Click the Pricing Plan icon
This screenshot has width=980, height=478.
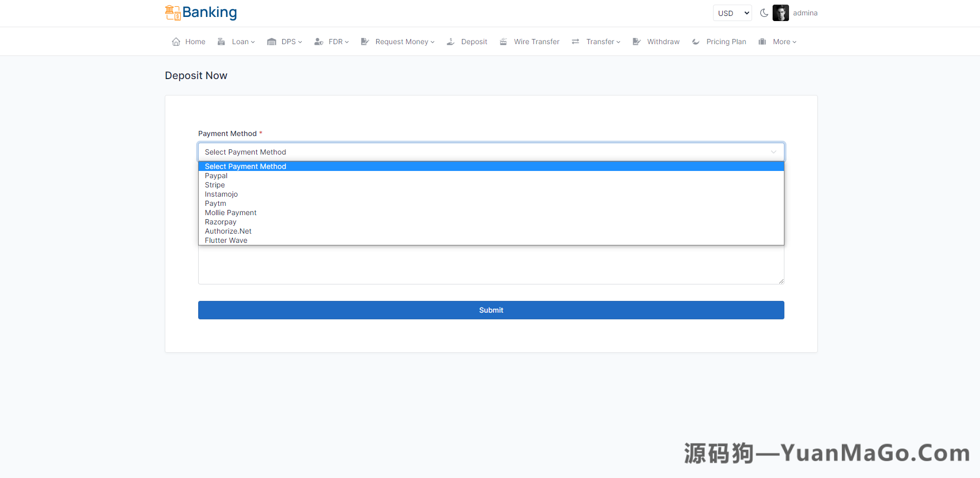click(x=696, y=42)
